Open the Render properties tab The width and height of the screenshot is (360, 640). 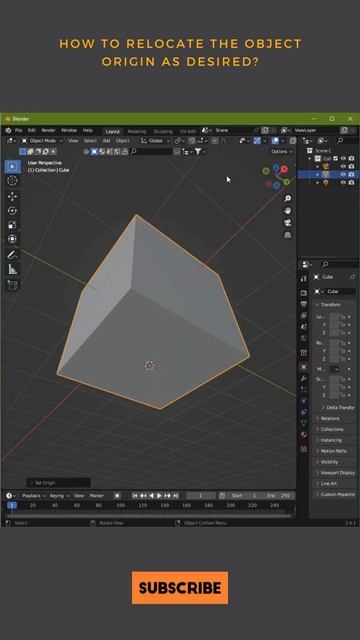(304, 293)
